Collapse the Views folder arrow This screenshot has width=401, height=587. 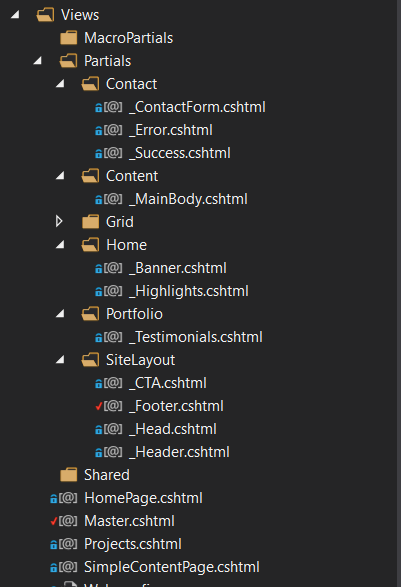[x=15, y=15]
